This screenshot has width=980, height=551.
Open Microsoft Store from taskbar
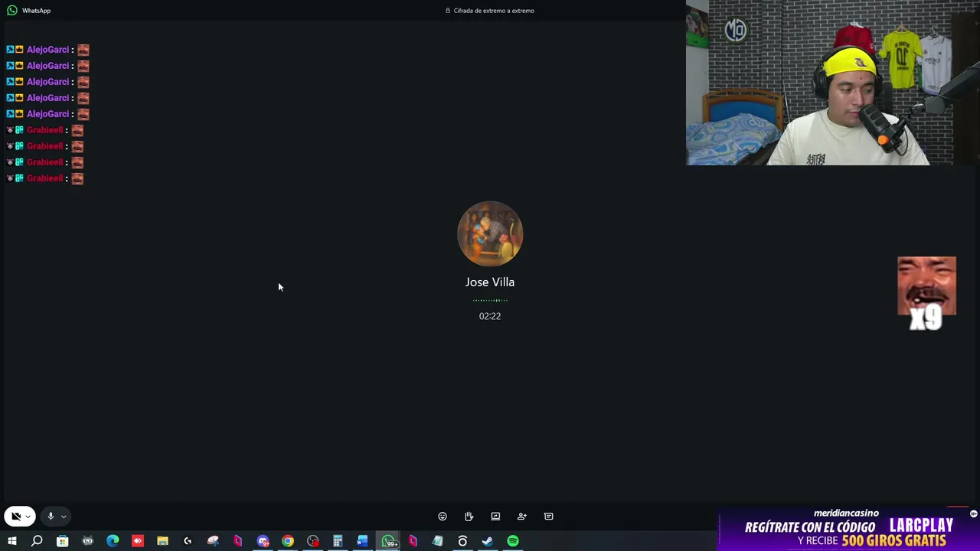coord(63,541)
